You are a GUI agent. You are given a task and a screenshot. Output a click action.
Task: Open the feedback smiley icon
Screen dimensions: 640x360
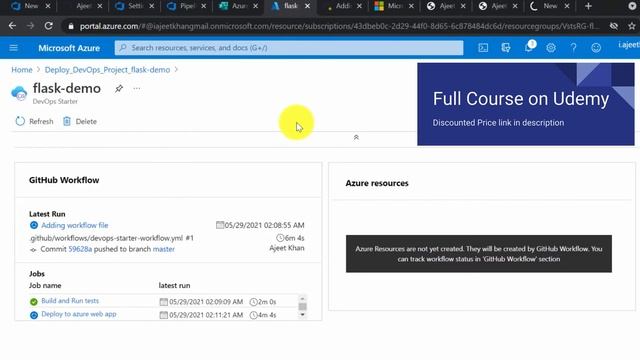click(x=596, y=48)
